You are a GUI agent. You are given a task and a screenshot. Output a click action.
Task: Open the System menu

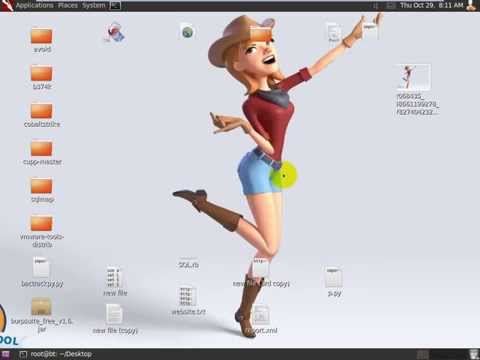[94, 5]
